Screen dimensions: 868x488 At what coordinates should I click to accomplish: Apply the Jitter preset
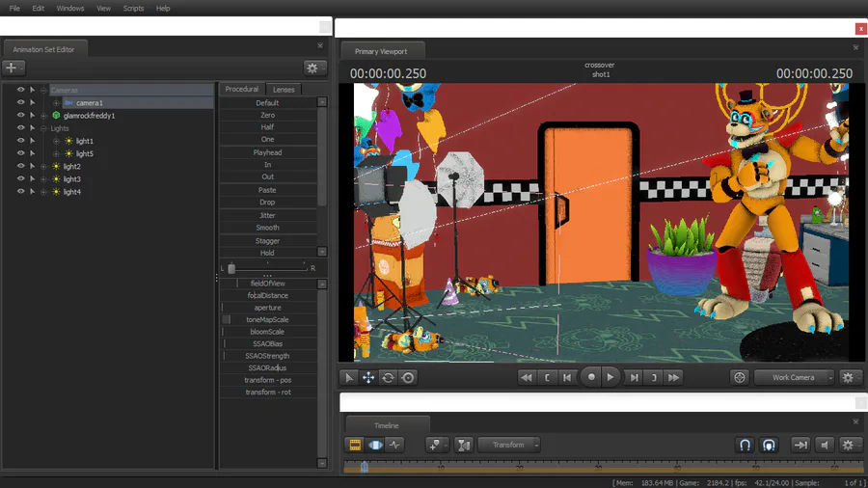[267, 215]
